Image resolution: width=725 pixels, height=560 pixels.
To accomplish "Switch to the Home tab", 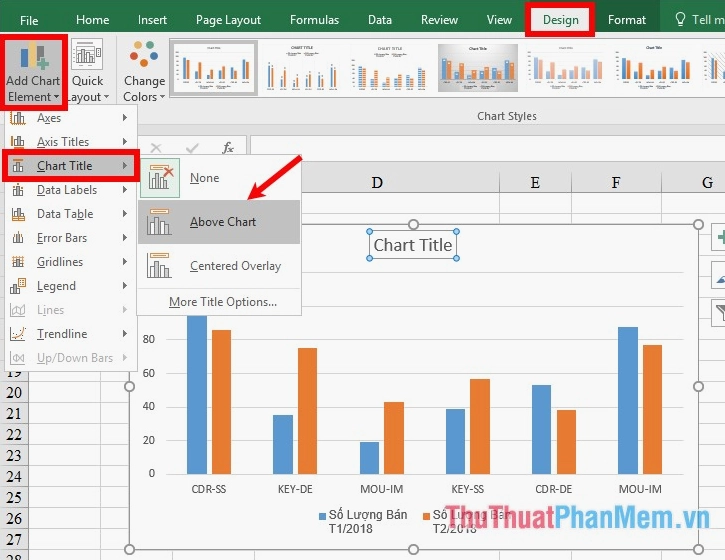I will coord(92,20).
